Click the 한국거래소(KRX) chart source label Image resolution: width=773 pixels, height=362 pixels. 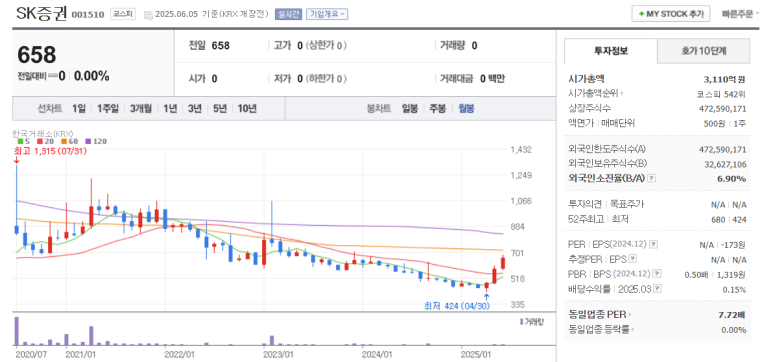[42, 133]
